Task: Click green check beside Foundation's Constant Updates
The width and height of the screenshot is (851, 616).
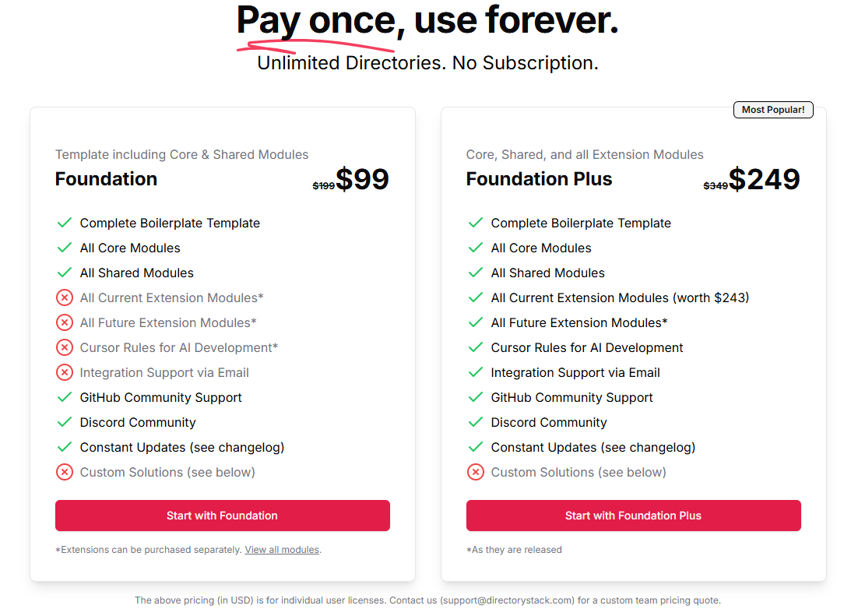Action: coord(65,447)
